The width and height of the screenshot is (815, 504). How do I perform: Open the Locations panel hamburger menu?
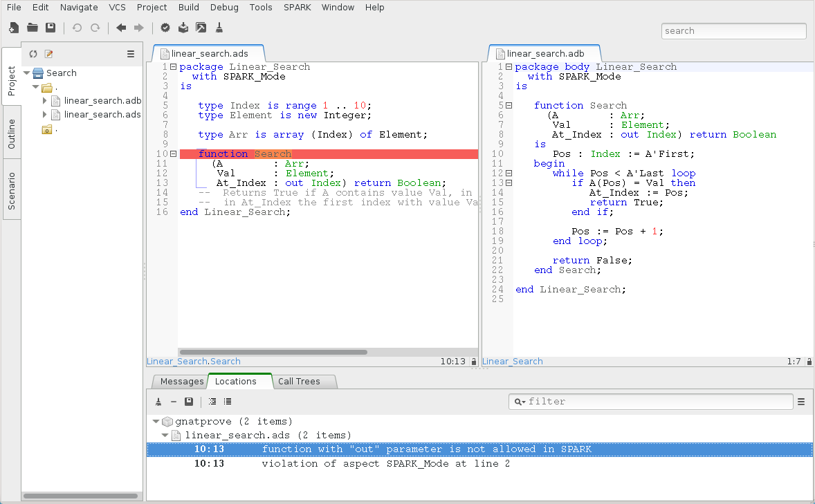pyautogui.click(x=801, y=402)
